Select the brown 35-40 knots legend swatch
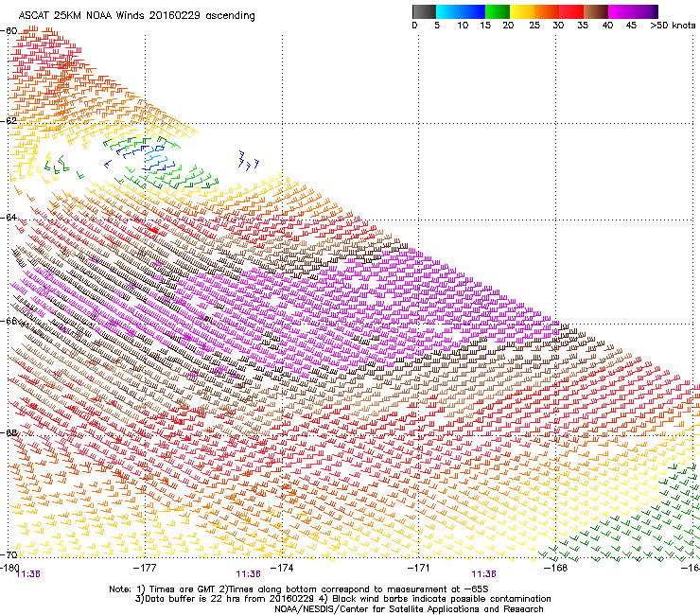The image size is (700, 615). (596, 11)
